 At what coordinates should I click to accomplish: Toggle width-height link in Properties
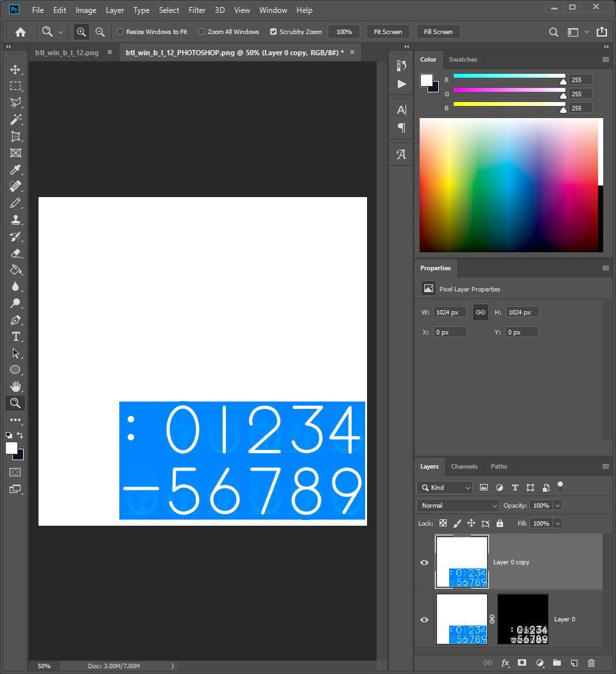pos(481,312)
